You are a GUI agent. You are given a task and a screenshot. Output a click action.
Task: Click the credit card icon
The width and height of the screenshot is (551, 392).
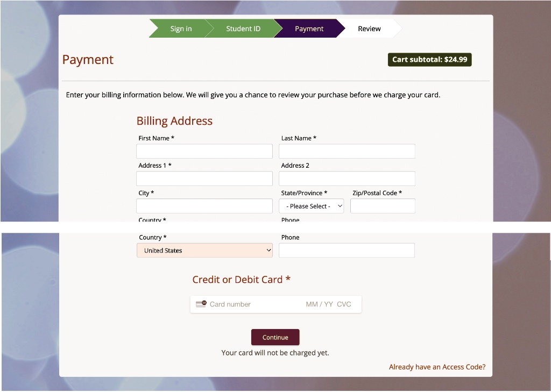tap(201, 304)
